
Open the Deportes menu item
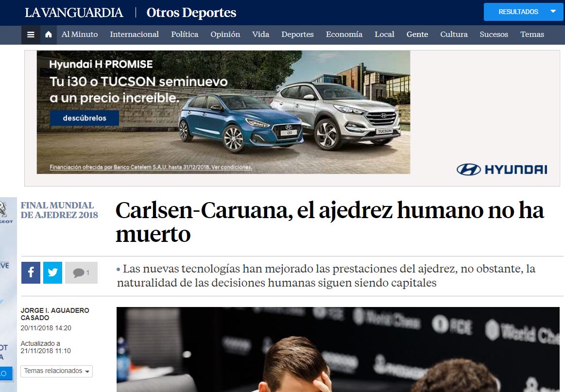tap(297, 34)
